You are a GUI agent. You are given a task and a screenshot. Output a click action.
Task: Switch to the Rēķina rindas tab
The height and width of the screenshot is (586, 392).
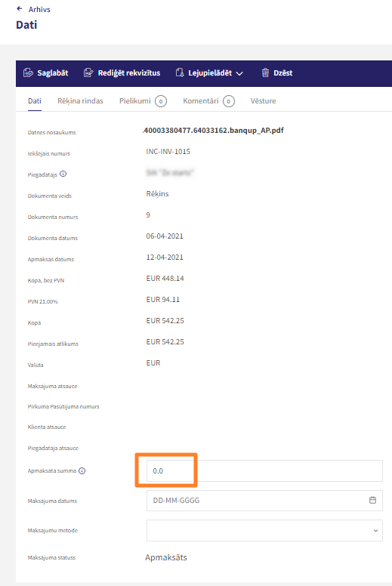tap(80, 101)
